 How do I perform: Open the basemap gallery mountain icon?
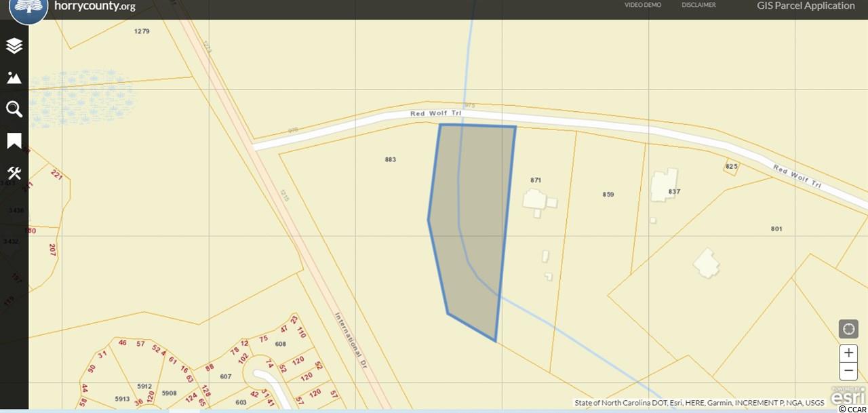[x=14, y=77]
